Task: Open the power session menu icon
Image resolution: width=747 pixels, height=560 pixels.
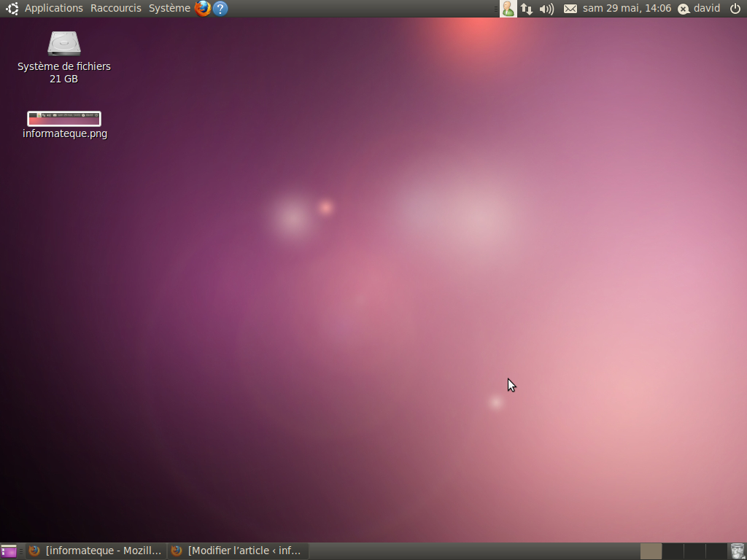Action: [735, 8]
